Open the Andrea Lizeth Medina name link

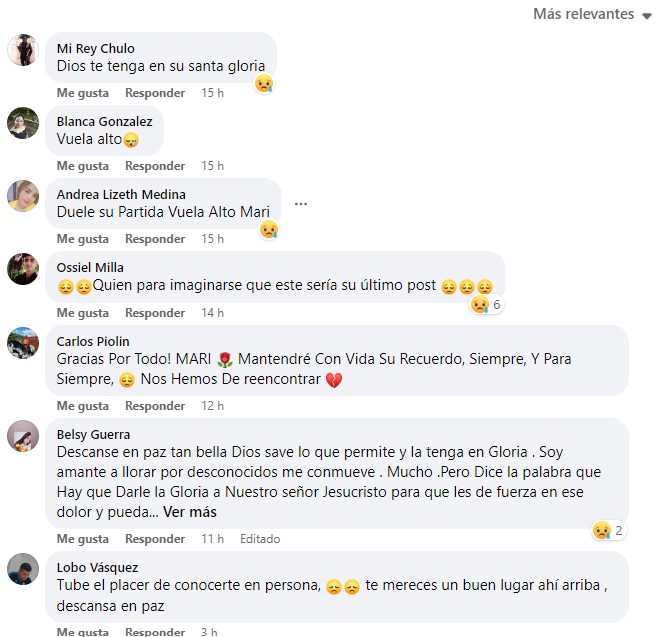(x=121, y=195)
